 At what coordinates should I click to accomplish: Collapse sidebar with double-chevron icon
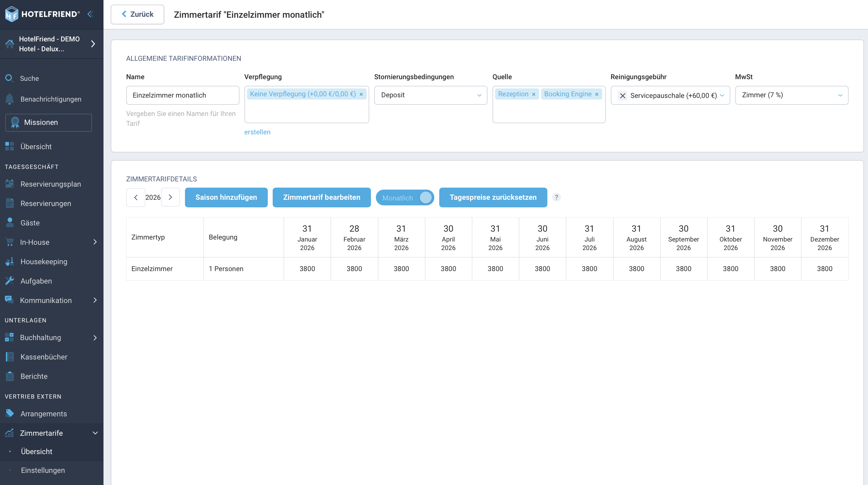pyautogui.click(x=90, y=14)
